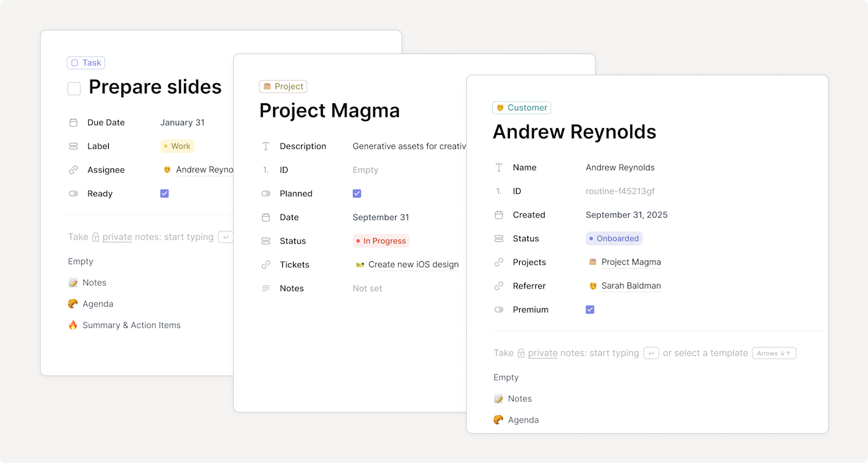Click the Andrew Reynolds card title
This screenshot has height=463, width=868.
click(574, 132)
